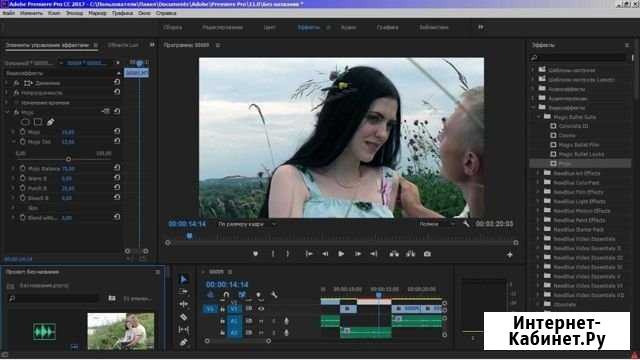Expand the NewBlue Art Effects folder
This screenshot has height=360, width=640.
(538, 173)
